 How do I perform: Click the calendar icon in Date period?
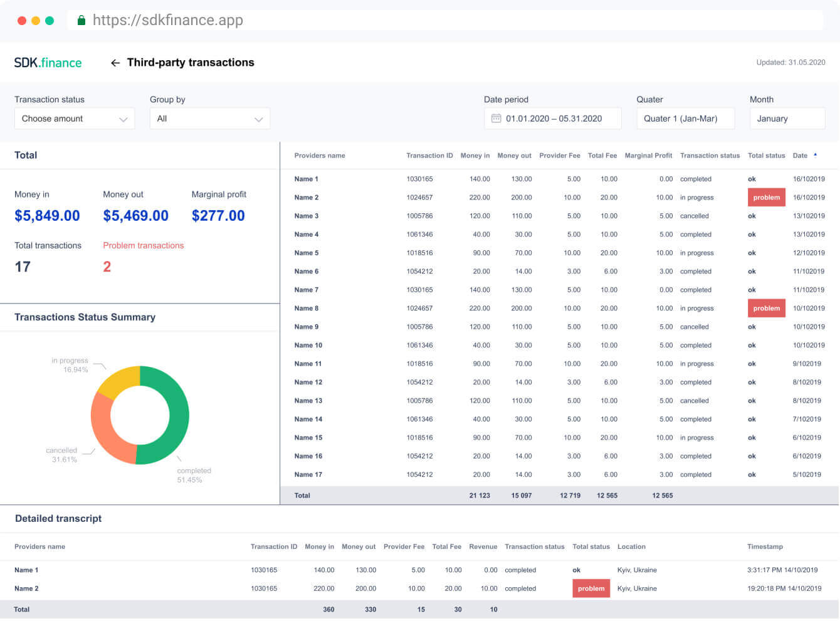(x=496, y=119)
